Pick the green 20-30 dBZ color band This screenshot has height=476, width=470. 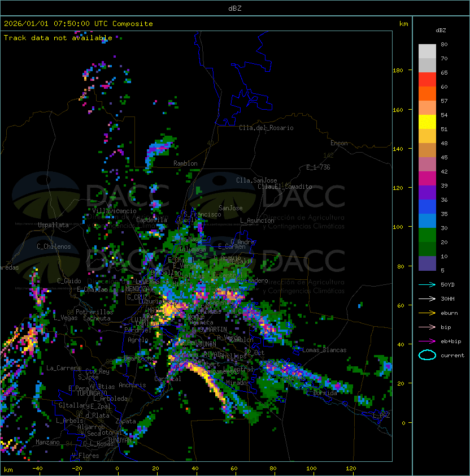pyautogui.click(x=427, y=235)
